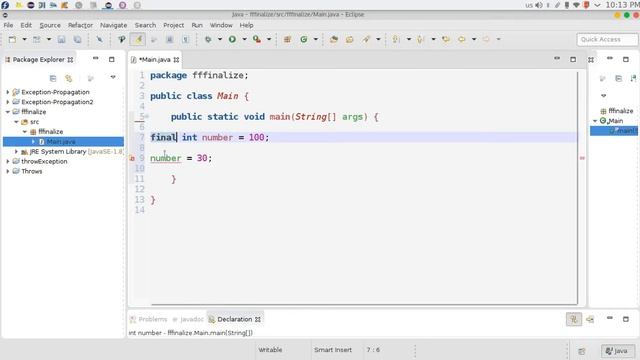The height and width of the screenshot is (360, 640).
Task: Click the Run Last Tool icon
Action: pos(256,39)
